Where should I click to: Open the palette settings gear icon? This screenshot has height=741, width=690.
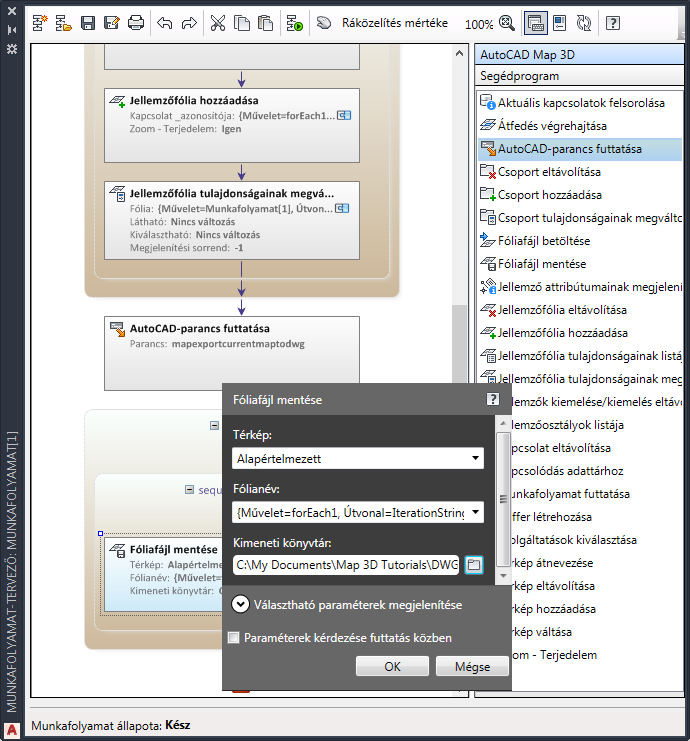[x=12, y=49]
